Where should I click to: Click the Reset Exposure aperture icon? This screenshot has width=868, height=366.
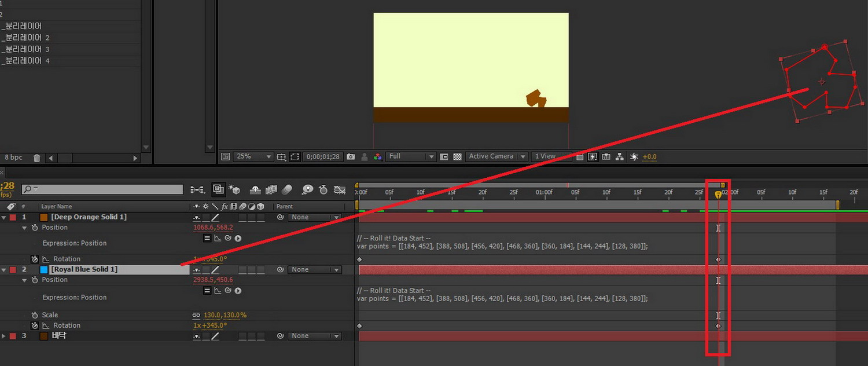pyautogui.click(x=634, y=156)
